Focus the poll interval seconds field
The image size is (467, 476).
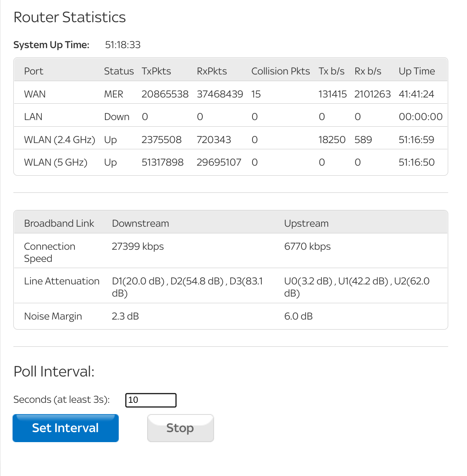point(151,400)
